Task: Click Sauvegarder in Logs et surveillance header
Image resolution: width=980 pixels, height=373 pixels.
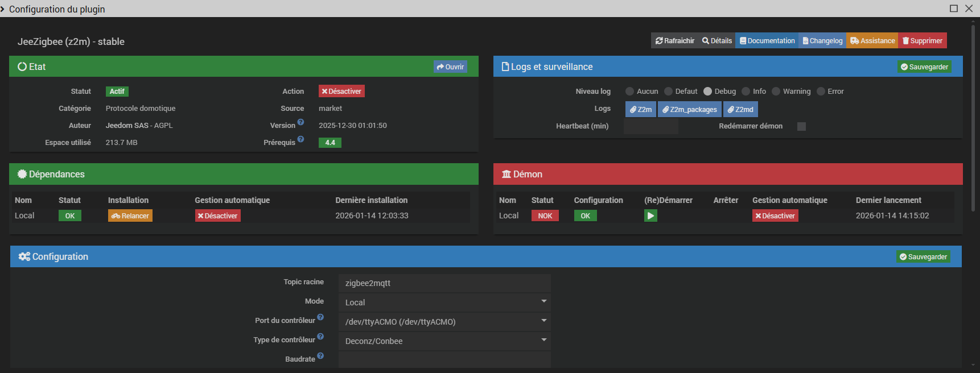Action: (924, 67)
